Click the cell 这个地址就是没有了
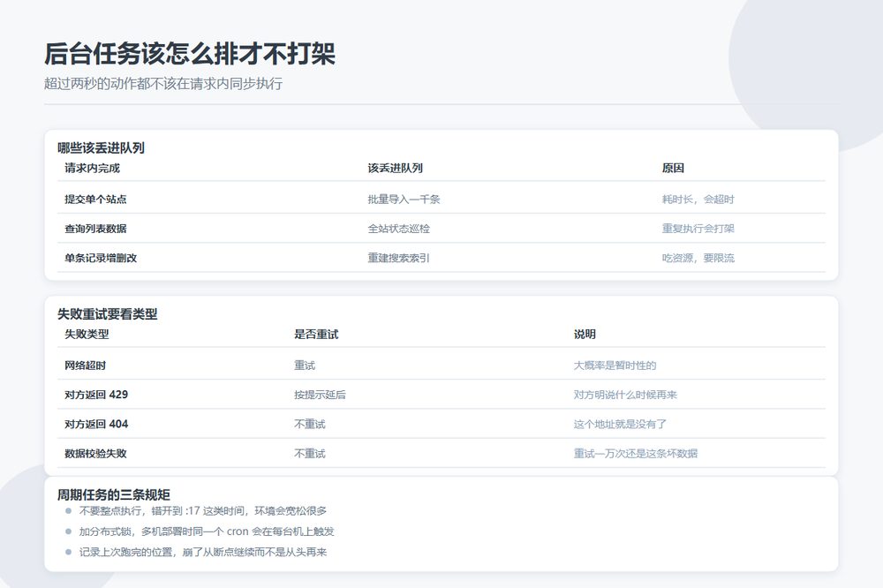This screenshot has height=588, width=883. tap(620, 424)
